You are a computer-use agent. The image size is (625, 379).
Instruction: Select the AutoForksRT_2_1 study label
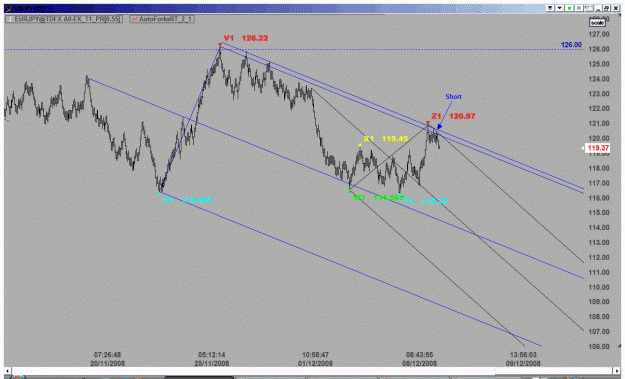click(x=162, y=19)
